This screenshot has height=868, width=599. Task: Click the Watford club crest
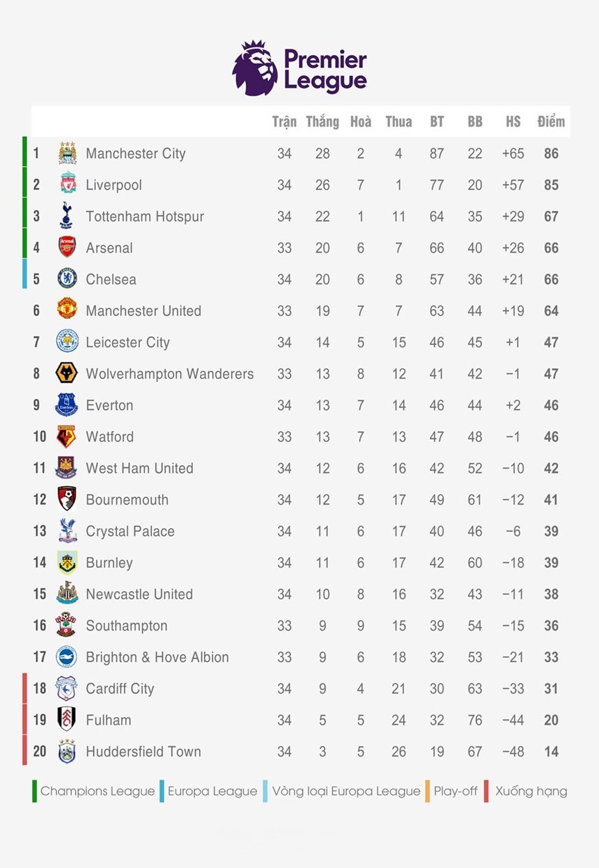point(67,436)
